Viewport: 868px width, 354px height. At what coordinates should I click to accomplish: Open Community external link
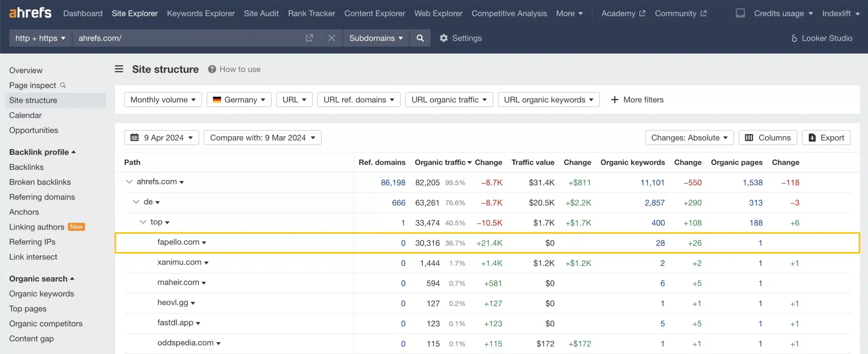[x=680, y=13]
